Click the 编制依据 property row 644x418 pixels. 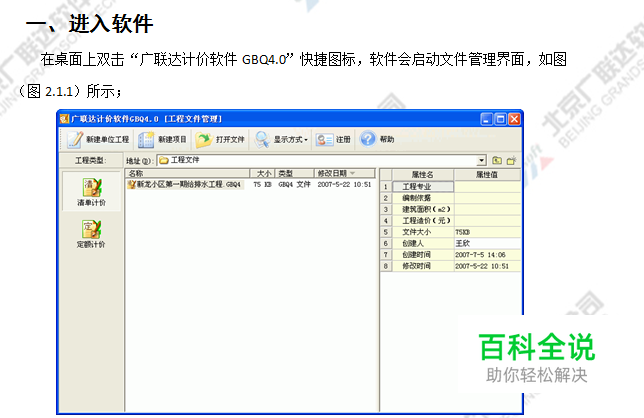tap(451, 198)
